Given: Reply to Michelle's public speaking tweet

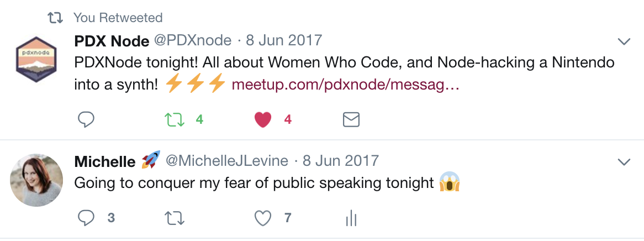Looking at the screenshot, I should click(x=86, y=219).
